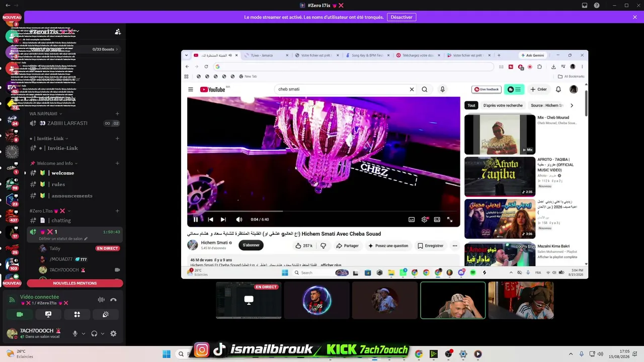Open the Discord soundboard button
The image size is (644, 362).
pos(106,314)
